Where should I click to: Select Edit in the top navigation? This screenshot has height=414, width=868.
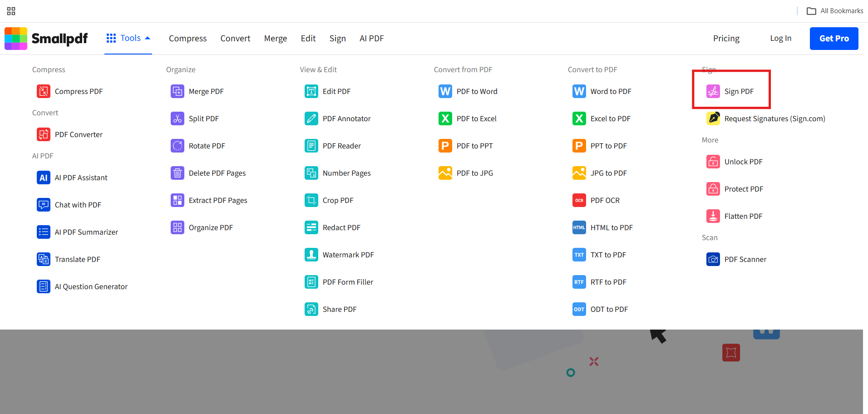(x=308, y=39)
